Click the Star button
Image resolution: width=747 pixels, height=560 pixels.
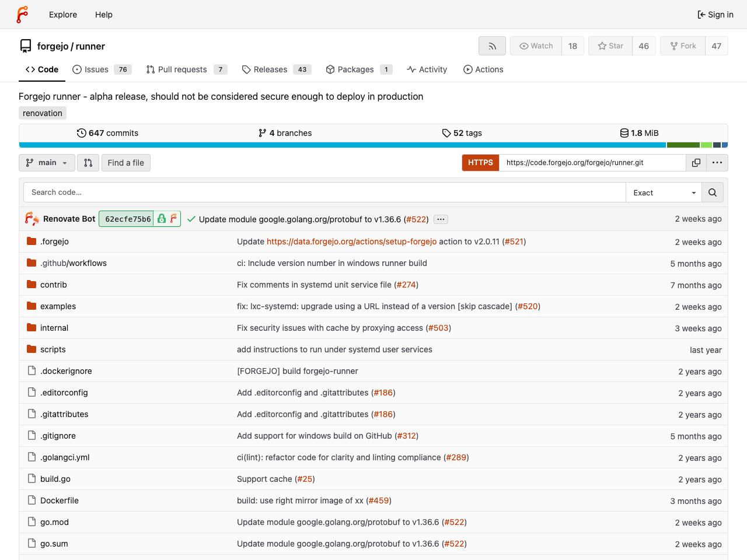[610, 46]
